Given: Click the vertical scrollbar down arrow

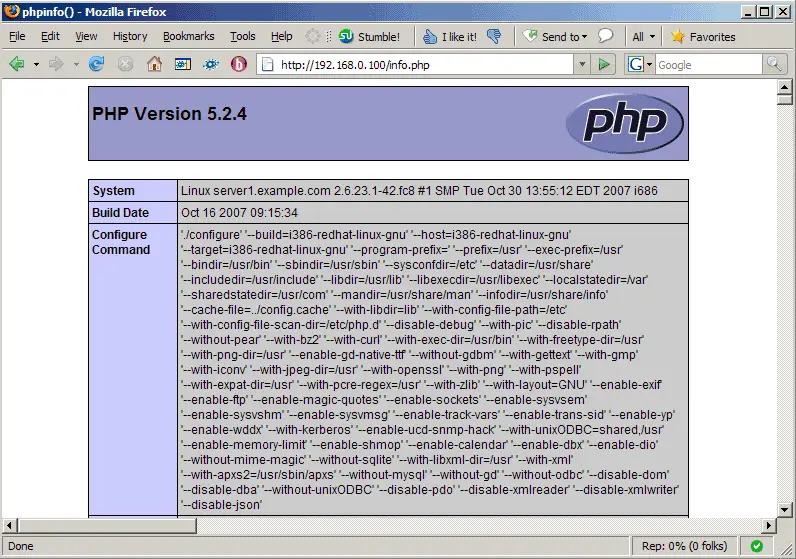Looking at the screenshot, I should point(784,509).
